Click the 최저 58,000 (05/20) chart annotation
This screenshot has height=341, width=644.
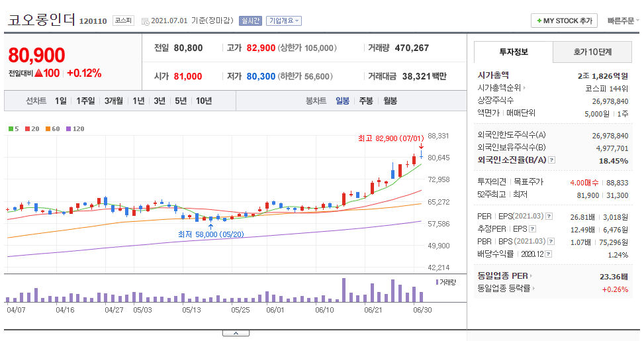(x=211, y=234)
